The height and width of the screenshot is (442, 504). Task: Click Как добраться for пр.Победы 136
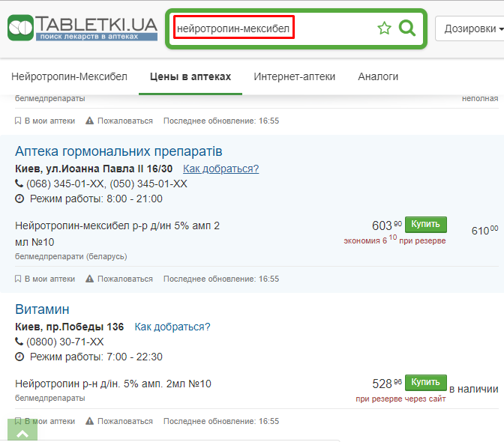pyautogui.click(x=172, y=327)
